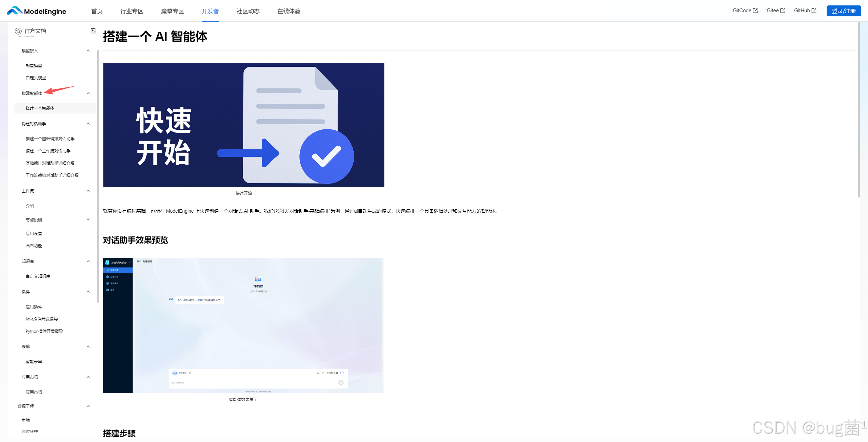Open the GitCode external link icon
This screenshot has width=868, height=442.
tap(755, 11)
